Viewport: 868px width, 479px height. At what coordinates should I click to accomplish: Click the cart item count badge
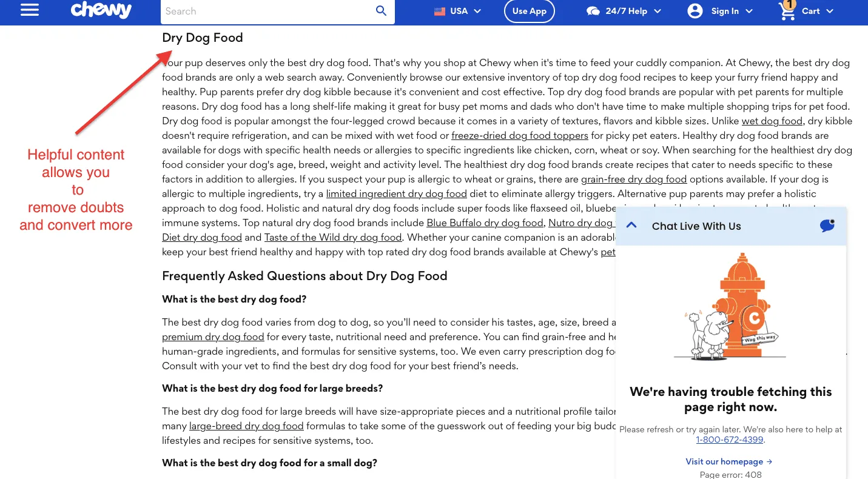(789, 5)
